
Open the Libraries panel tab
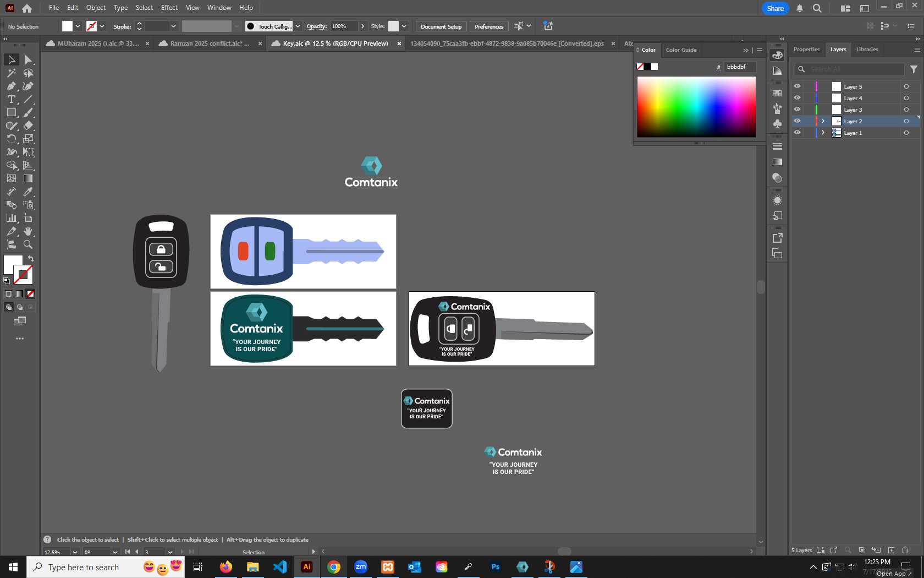pos(867,50)
